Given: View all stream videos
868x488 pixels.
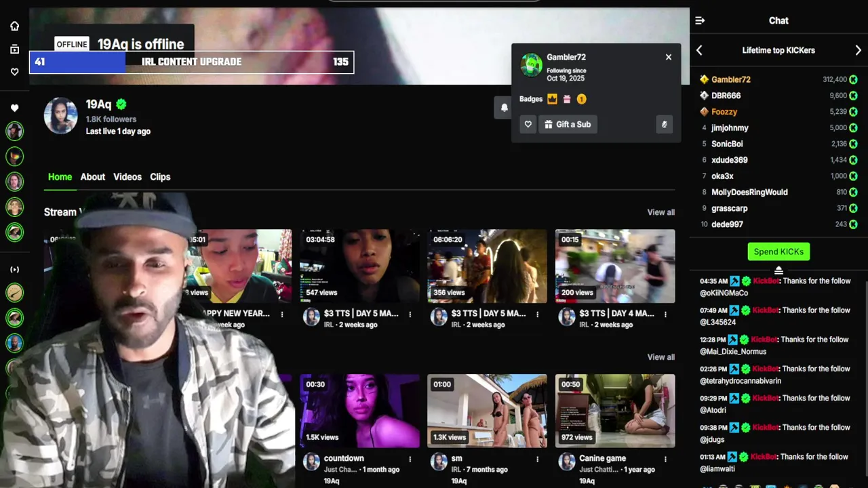Looking at the screenshot, I should point(660,212).
